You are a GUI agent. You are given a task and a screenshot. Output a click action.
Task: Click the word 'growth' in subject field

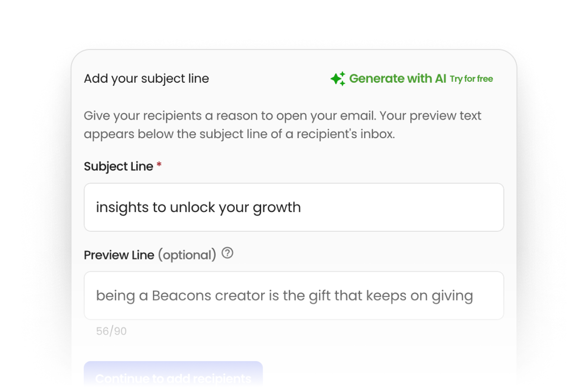[277, 208]
